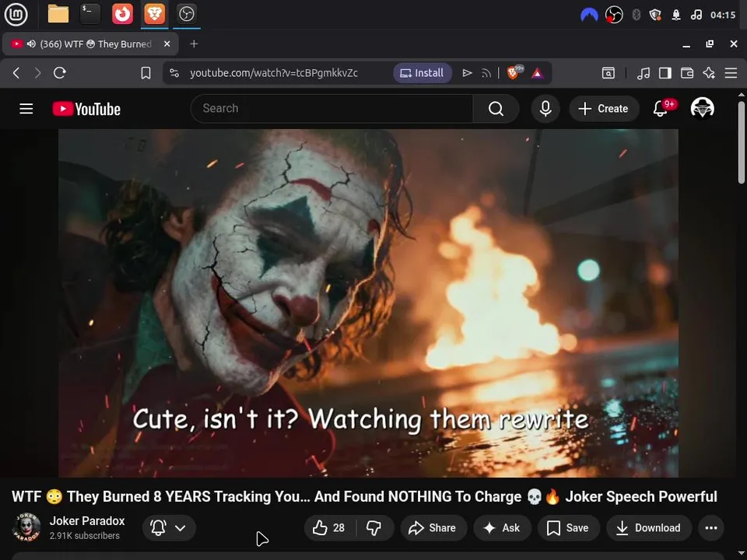Open the YouTube guide menu
Screen dimensions: 747x560
[26, 109]
